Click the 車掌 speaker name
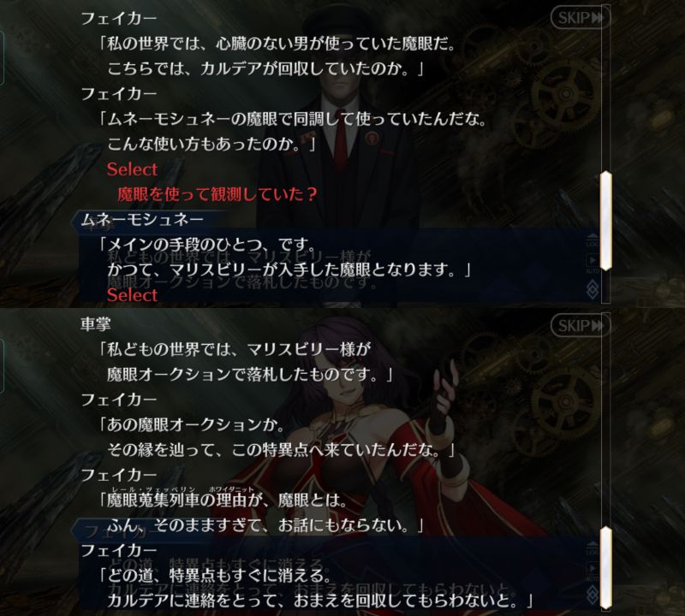This screenshot has width=685, height=616. tap(96, 324)
